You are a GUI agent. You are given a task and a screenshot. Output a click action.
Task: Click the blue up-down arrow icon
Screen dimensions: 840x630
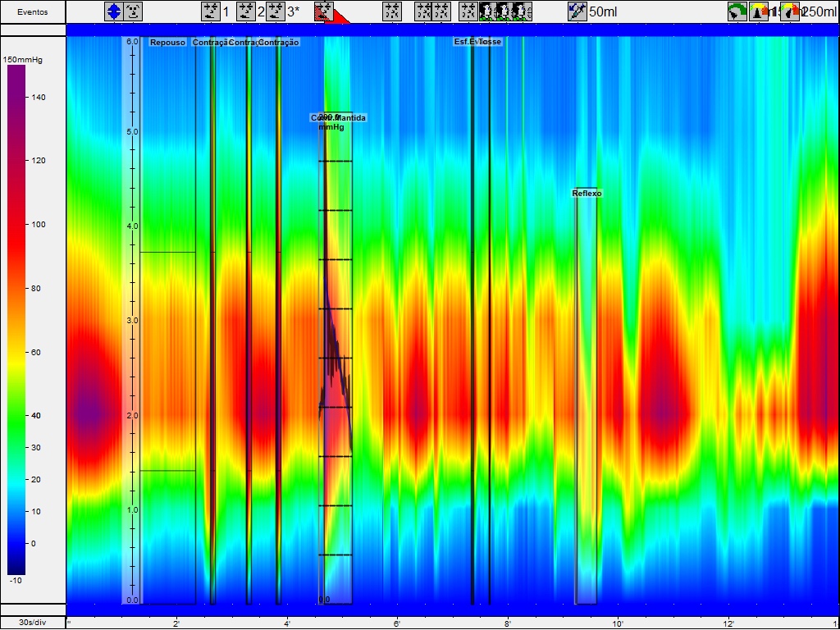[113, 11]
